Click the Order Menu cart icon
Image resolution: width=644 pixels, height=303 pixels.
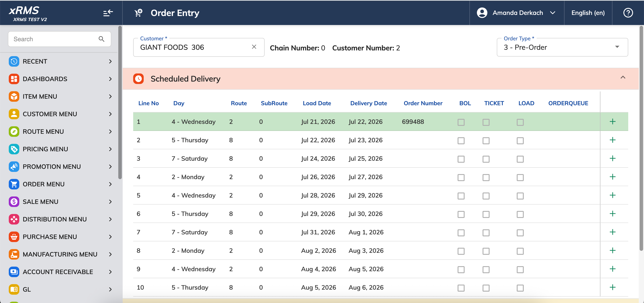pos(14,184)
